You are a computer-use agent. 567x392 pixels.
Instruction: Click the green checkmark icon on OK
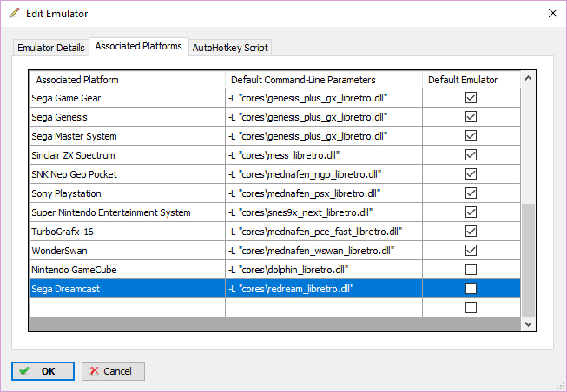click(24, 371)
